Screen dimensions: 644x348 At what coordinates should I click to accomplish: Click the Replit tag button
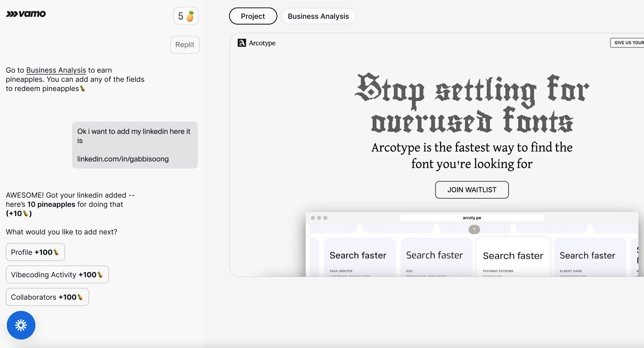tap(185, 45)
